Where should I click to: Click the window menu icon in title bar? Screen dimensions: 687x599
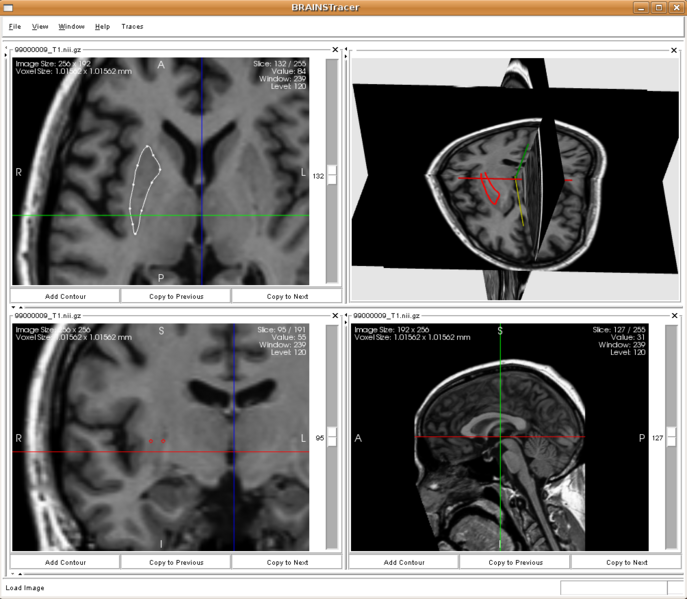coord(8,7)
